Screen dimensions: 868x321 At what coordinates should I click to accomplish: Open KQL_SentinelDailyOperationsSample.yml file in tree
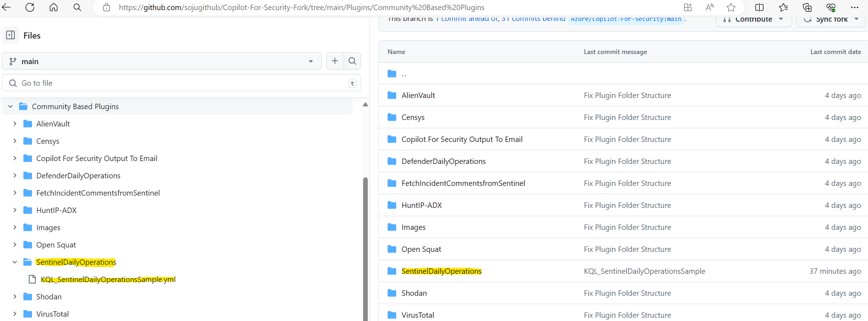pyautogui.click(x=108, y=280)
